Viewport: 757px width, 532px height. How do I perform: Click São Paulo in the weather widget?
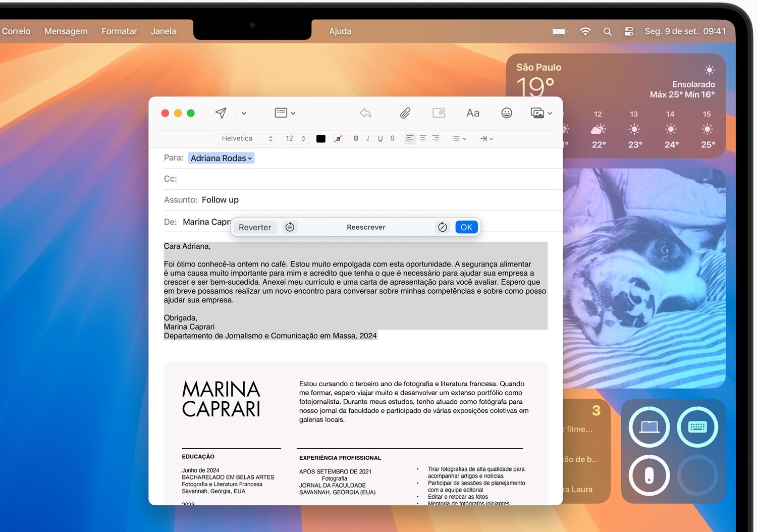click(x=538, y=67)
